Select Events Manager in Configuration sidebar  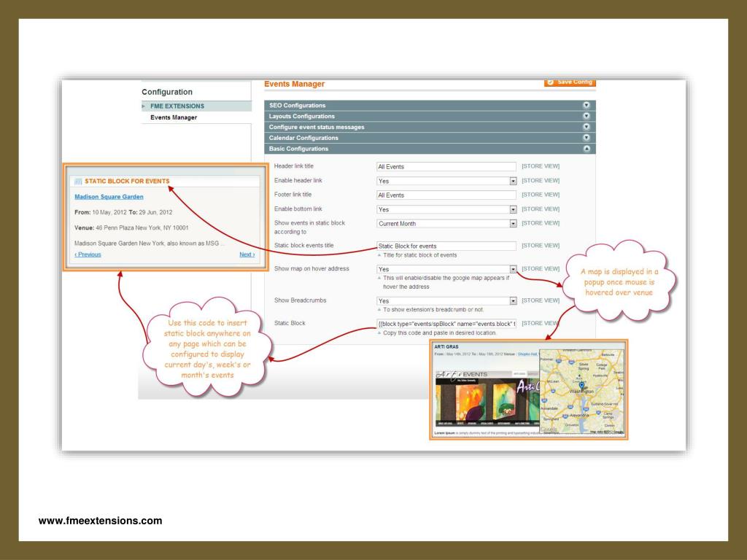click(174, 117)
